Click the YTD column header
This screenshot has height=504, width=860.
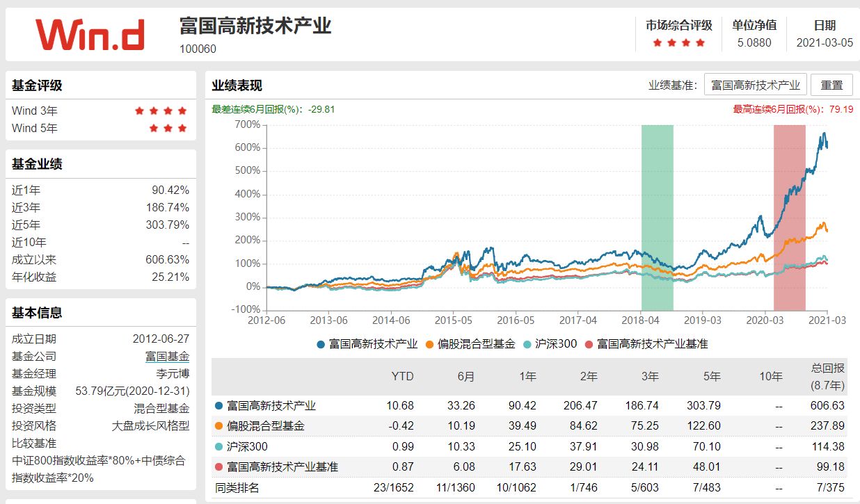(402, 376)
